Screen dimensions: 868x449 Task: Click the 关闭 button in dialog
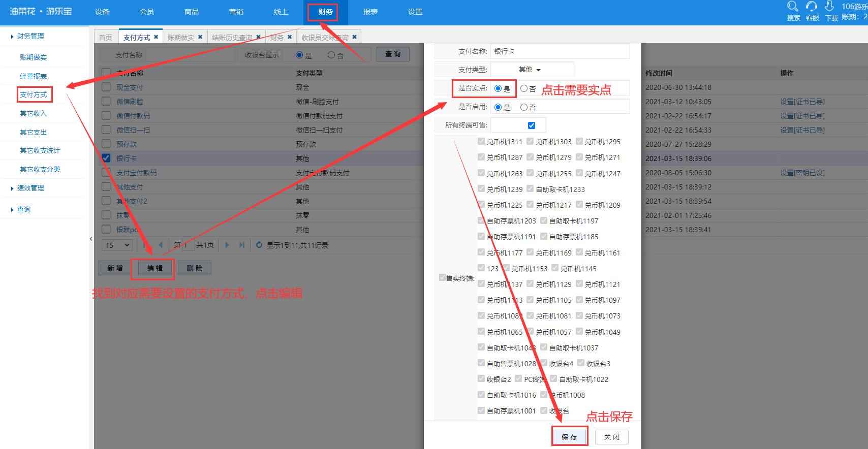tap(612, 437)
